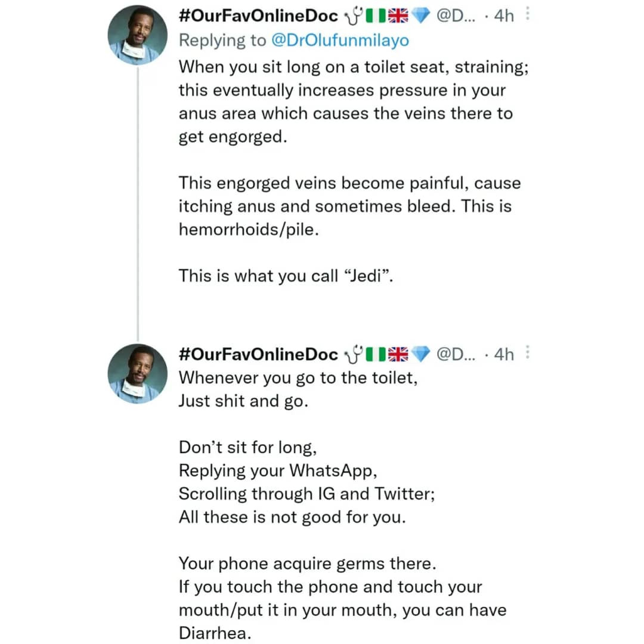This screenshot has height=644, width=644.
Task: View profile picture on the first tweet
Action: point(137,36)
